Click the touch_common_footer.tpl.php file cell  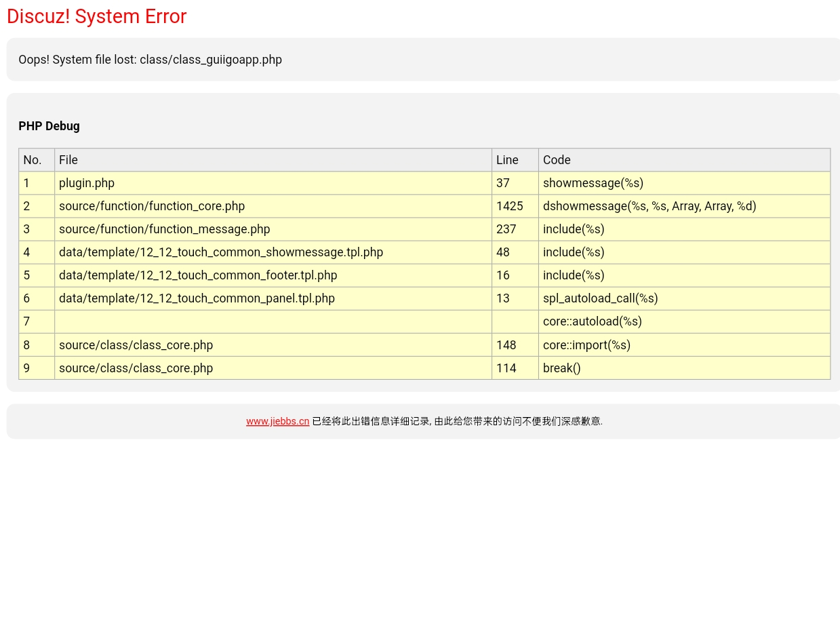coord(198,275)
